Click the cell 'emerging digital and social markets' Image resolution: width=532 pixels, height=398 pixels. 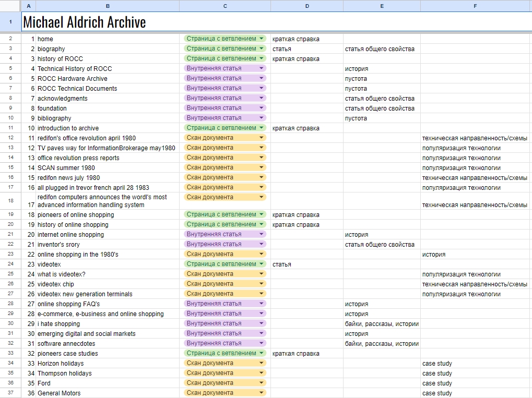(108, 334)
